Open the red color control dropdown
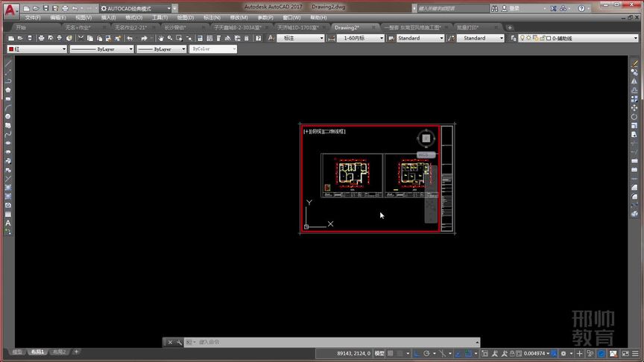Screen dimensions: 644x362 (37, 49)
